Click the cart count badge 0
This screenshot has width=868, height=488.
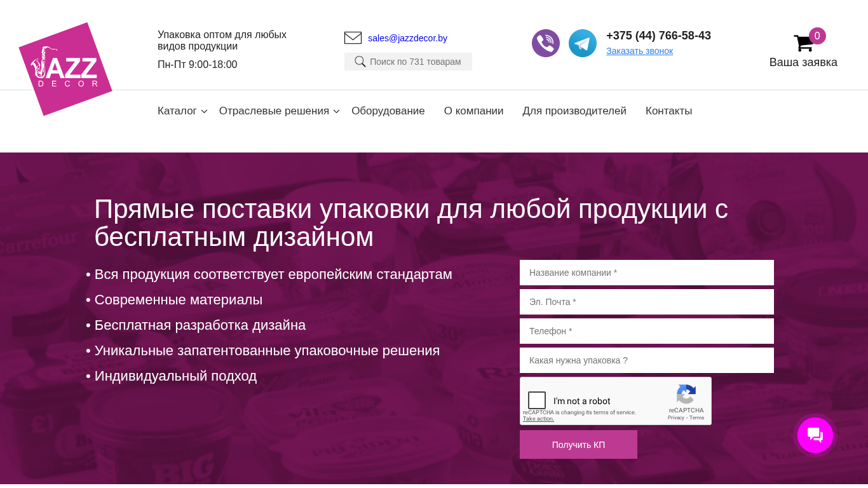click(x=817, y=36)
